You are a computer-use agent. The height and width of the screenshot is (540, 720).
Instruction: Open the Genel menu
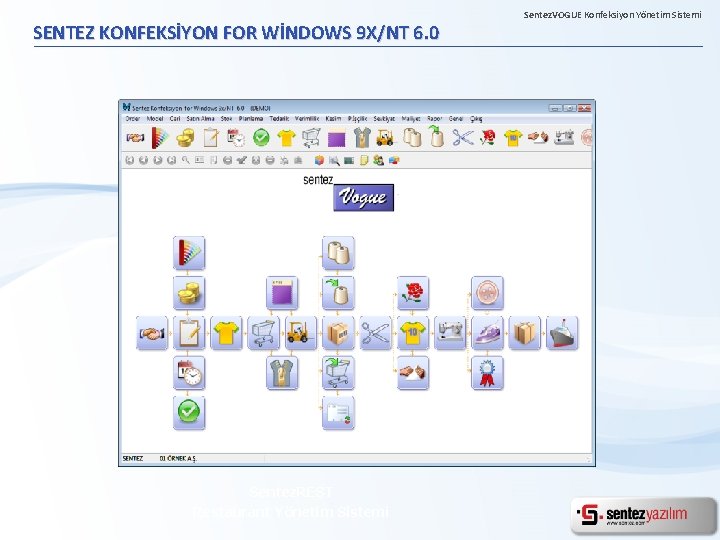click(x=456, y=119)
